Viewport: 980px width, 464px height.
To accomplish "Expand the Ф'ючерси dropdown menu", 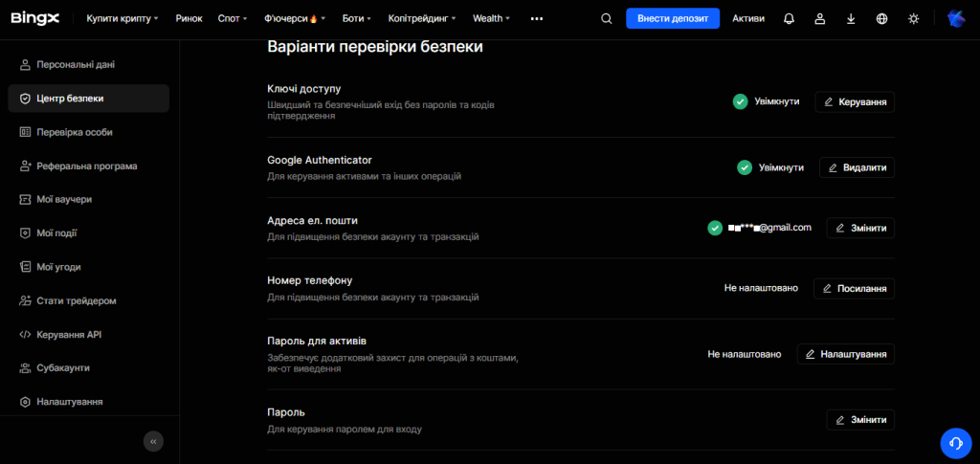I will click(295, 19).
